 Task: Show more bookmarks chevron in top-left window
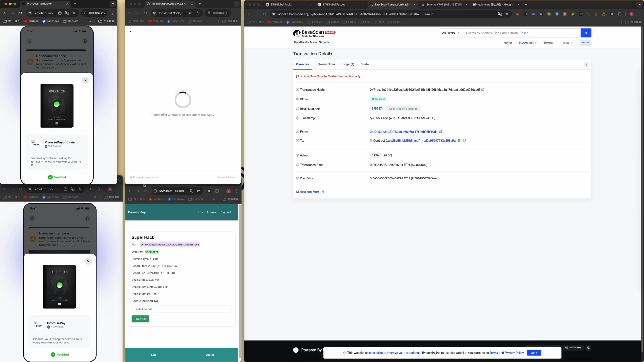(x=90, y=21)
